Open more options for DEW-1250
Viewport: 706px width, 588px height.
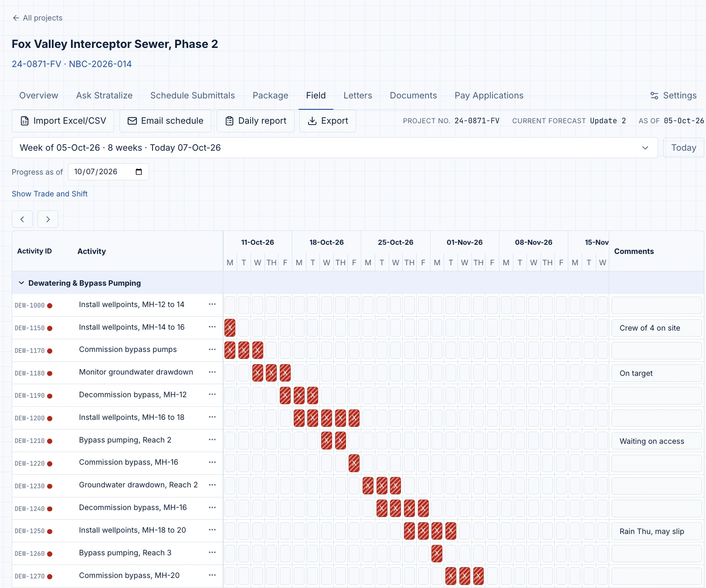click(212, 530)
